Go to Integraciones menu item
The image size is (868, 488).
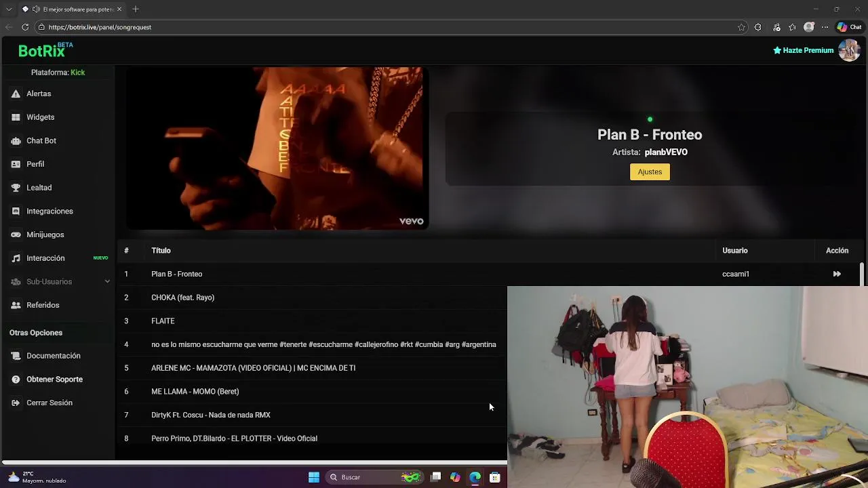(x=50, y=211)
